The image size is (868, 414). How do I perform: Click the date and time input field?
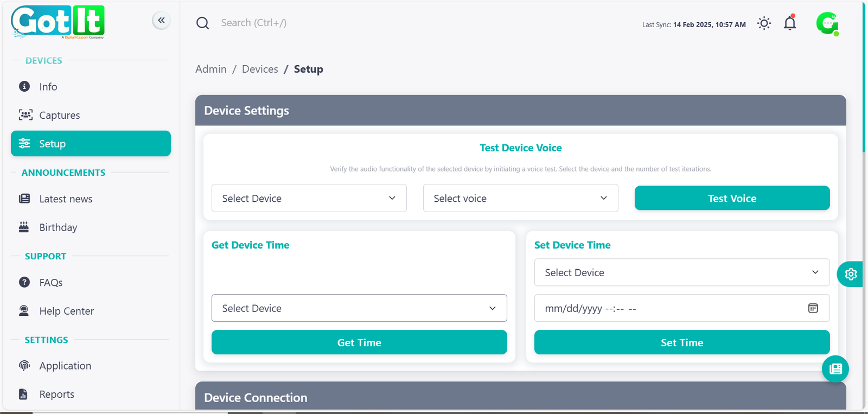[x=667, y=308]
